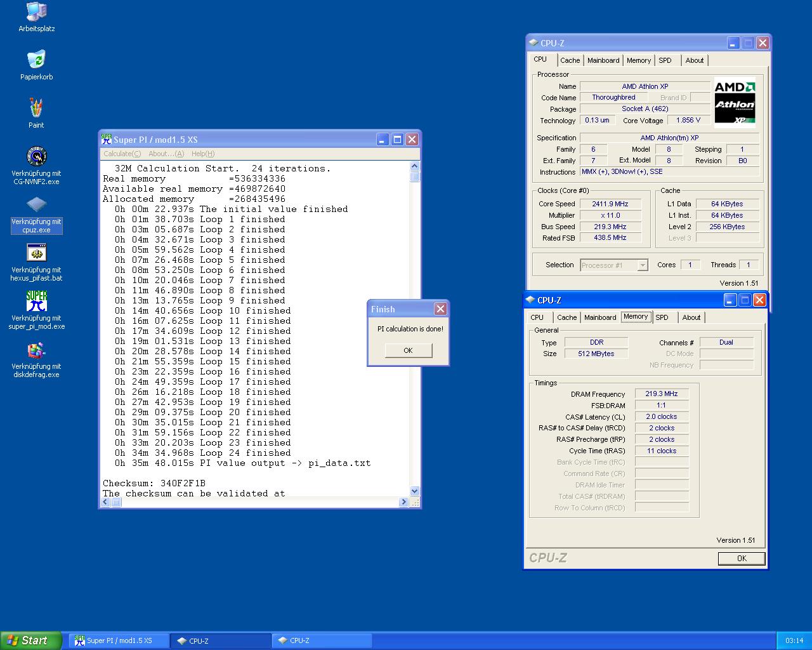Click Code Name field Thoroughbred
The height and width of the screenshot is (650, 812).
613,98
